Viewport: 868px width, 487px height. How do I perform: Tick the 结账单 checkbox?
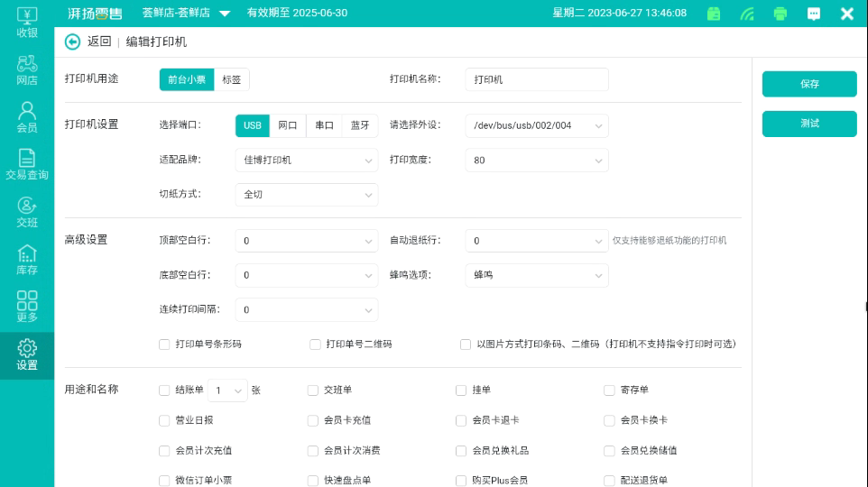tap(164, 391)
